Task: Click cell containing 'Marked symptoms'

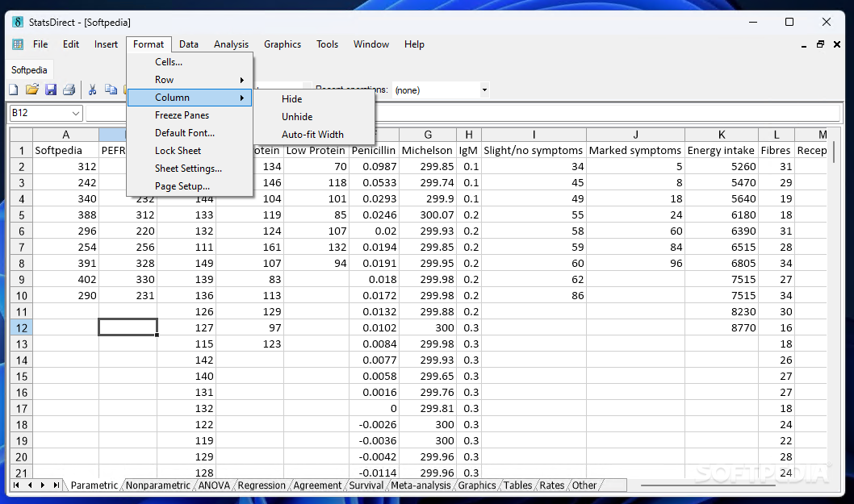Action: (x=635, y=151)
